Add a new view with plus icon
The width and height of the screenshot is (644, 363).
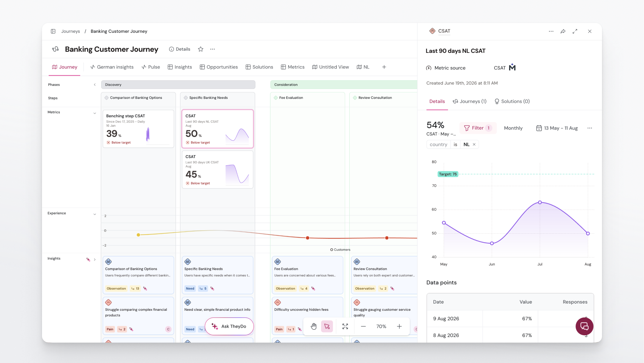tap(384, 67)
